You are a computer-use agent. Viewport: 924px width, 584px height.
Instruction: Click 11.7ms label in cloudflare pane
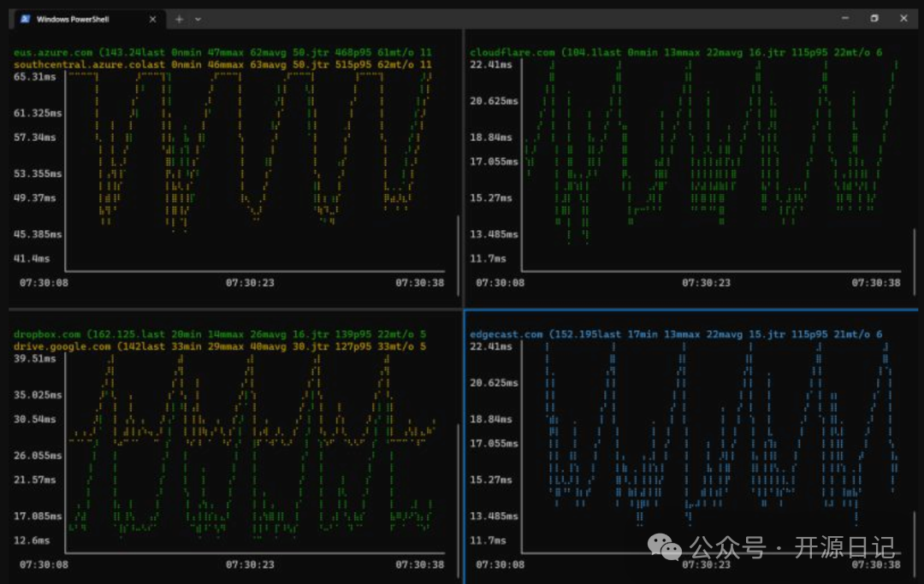(x=488, y=258)
